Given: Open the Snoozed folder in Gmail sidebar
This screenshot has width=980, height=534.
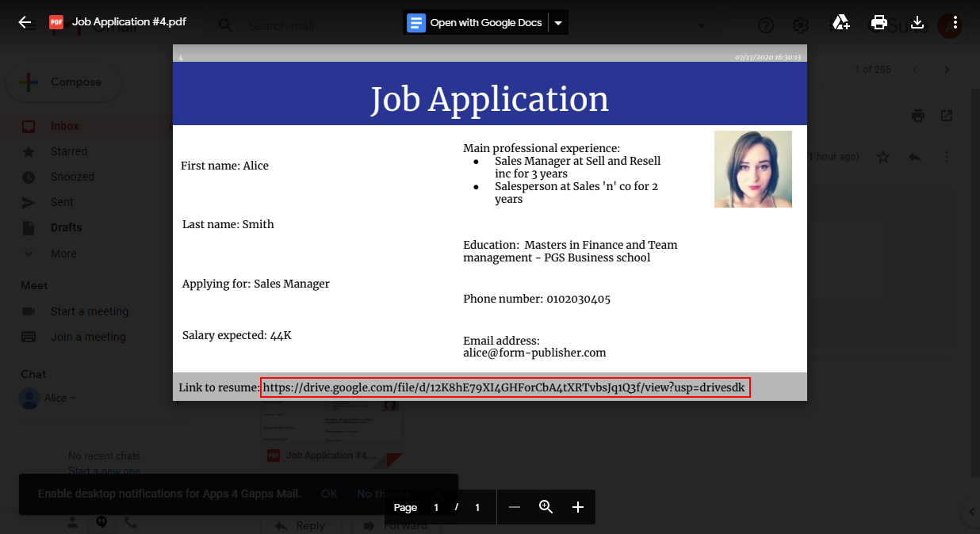Looking at the screenshot, I should [x=72, y=177].
